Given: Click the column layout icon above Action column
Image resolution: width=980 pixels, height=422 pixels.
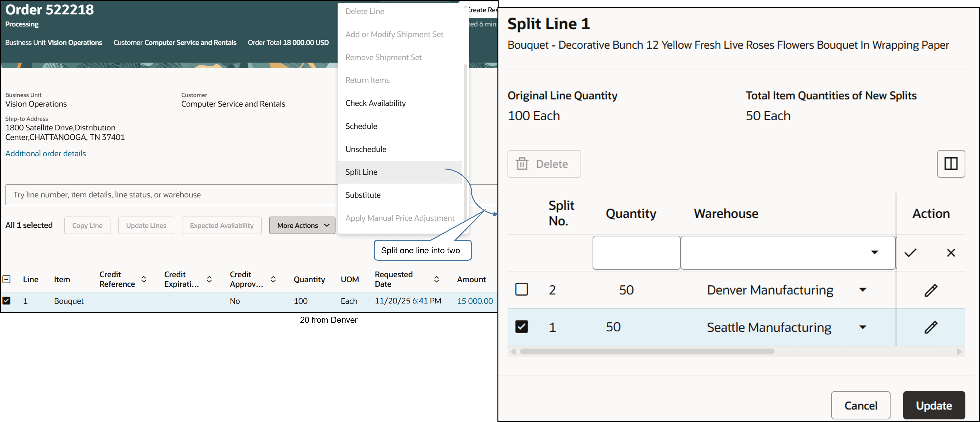Looking at the screenshot, I should [951, 164].
